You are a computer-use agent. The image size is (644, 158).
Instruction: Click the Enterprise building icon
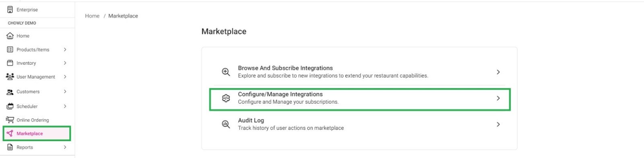(10, 10)
